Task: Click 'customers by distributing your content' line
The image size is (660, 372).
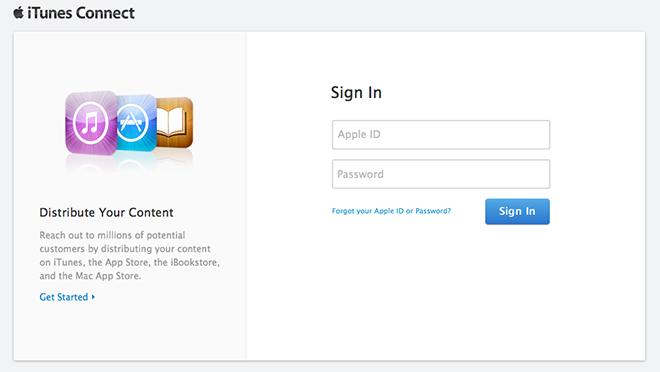Action: (125, 249)
